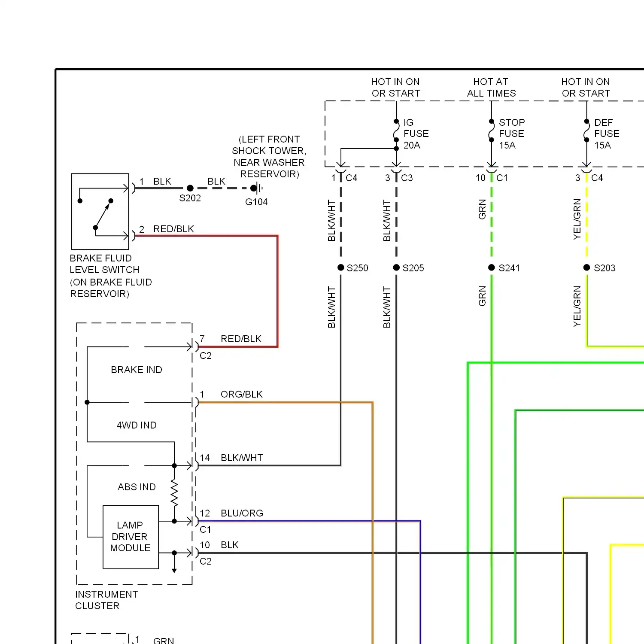
Task: Click the G104 ground symbol
Action: (258, 188)
